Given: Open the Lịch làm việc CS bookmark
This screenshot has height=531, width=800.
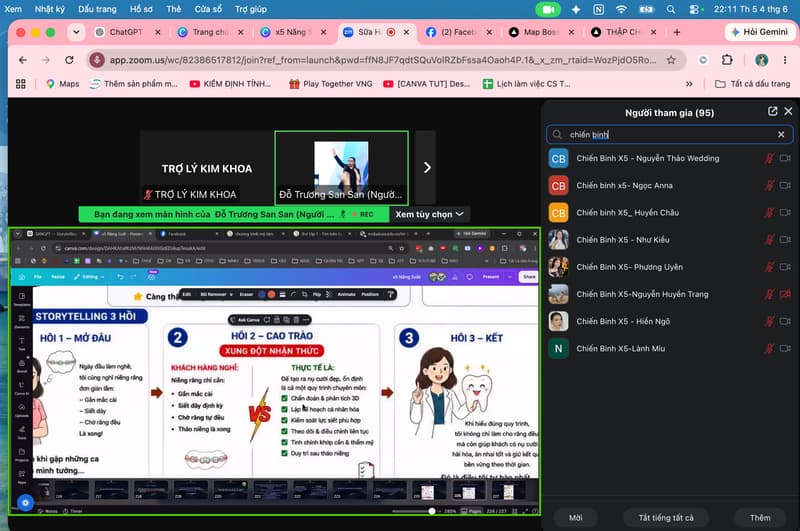Looking at the screenshot, I should click(527, 84).
